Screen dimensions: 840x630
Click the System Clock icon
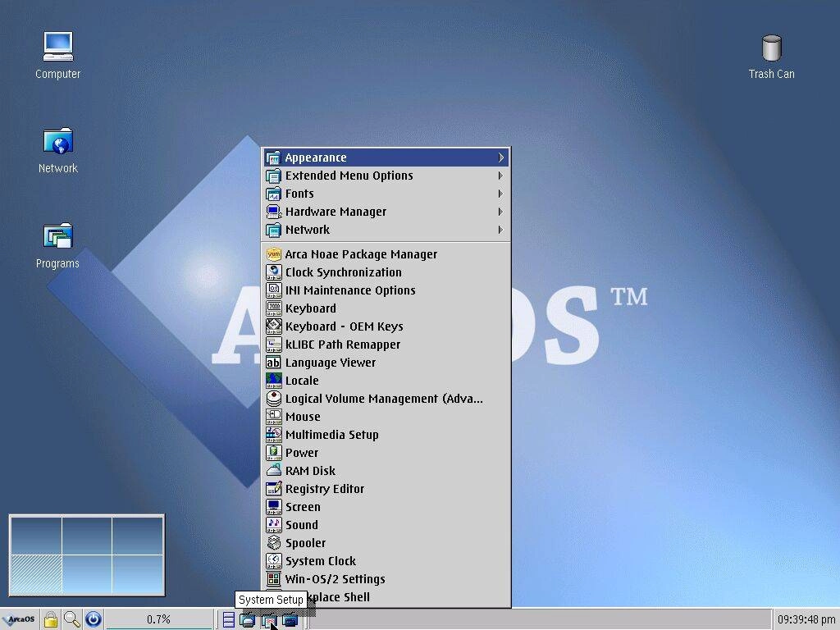[x=273, y=561]
